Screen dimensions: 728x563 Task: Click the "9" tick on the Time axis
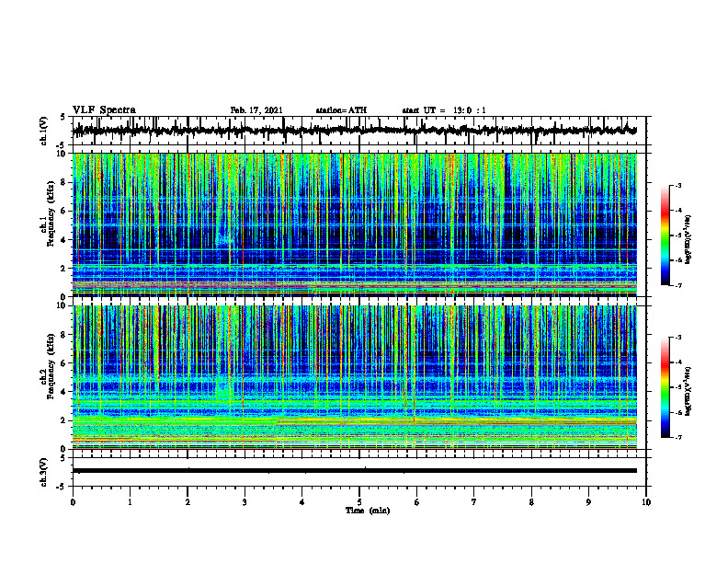coord(588,502)
